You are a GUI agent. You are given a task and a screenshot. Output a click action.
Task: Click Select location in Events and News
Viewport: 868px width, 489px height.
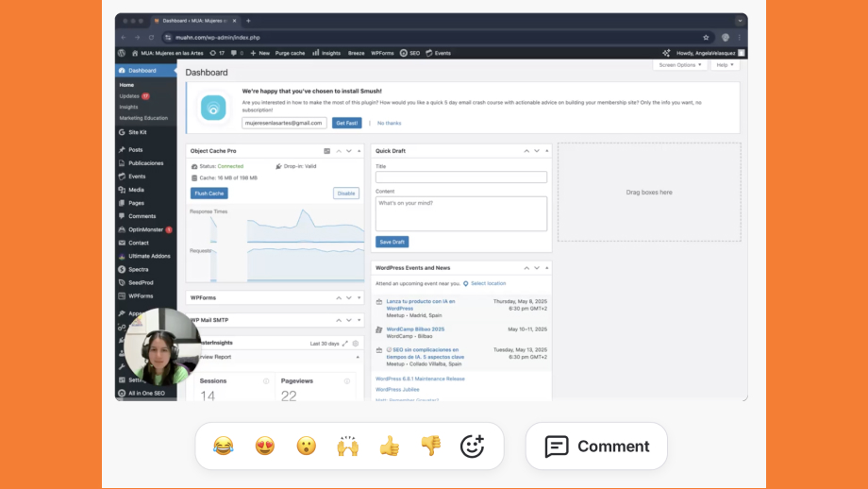[x=488, y=283]
